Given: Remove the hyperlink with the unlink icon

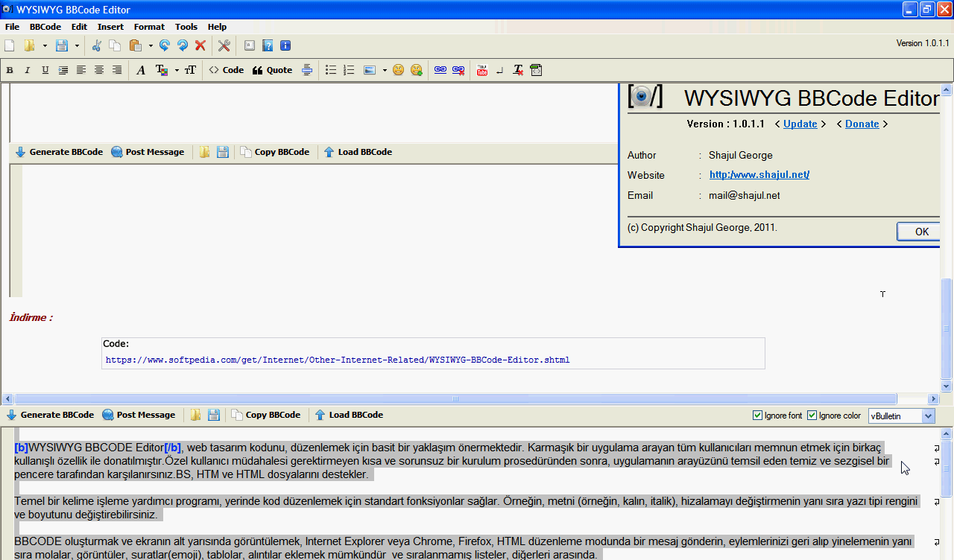Looking at the screenshot, I should (x=458, y=71).
